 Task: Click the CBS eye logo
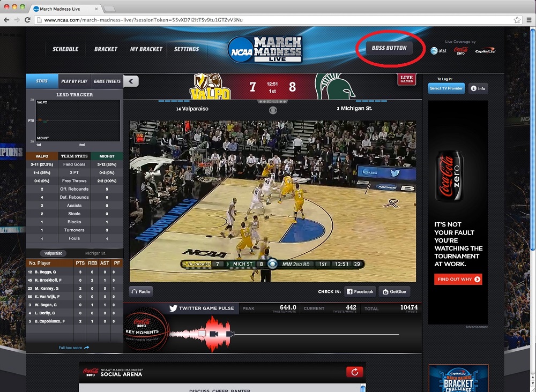coord(273,110)
